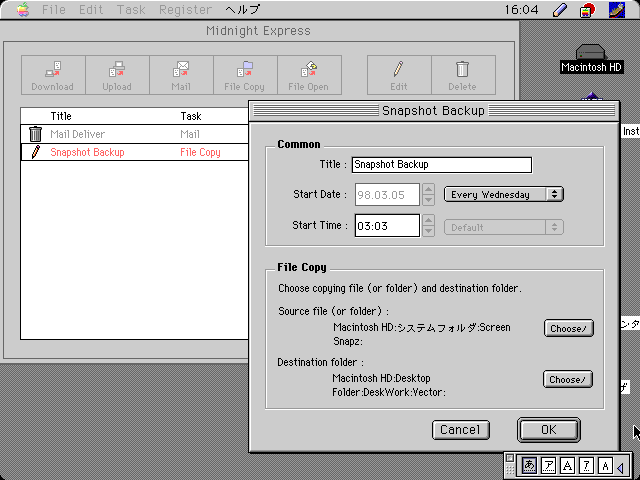Click the Start Date field
640x480 pixels.
pyautogui.click(x=387, y=195)
